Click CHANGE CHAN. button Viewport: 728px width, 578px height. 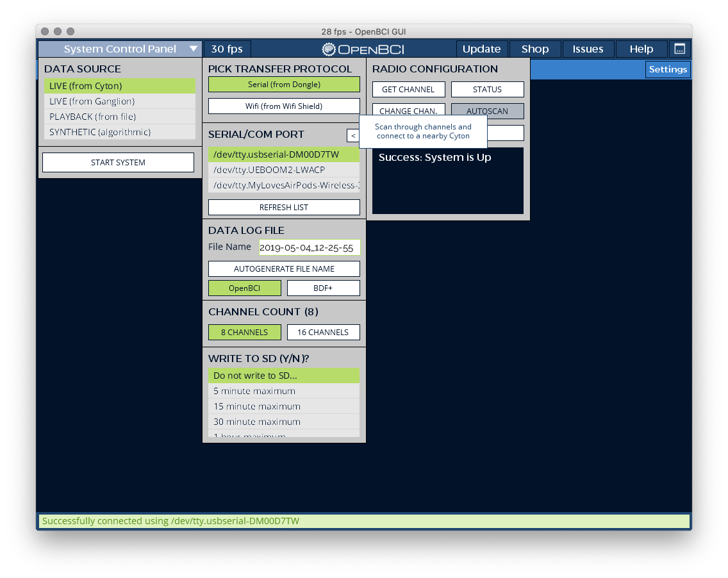(x=409, y=110)
